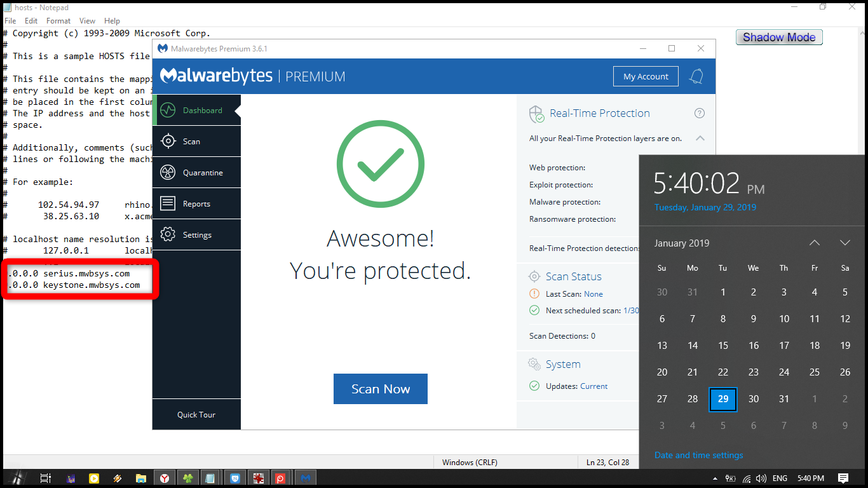
Task: Click the green check beside Updates
Action: click(x=534, y=386)
